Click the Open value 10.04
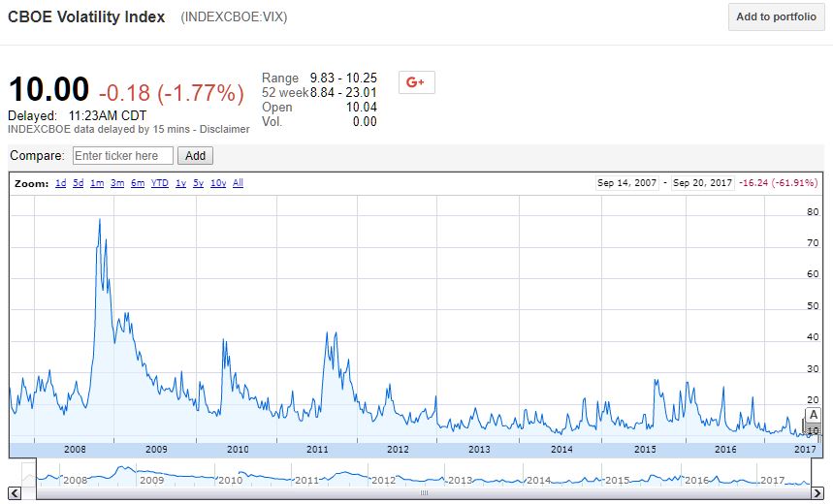Screen dimensions: 833x504 coord(362,107)
